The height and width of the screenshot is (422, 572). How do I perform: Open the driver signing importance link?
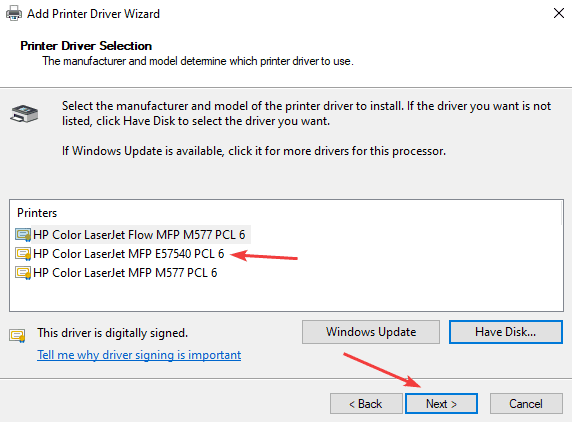(139, 355)
